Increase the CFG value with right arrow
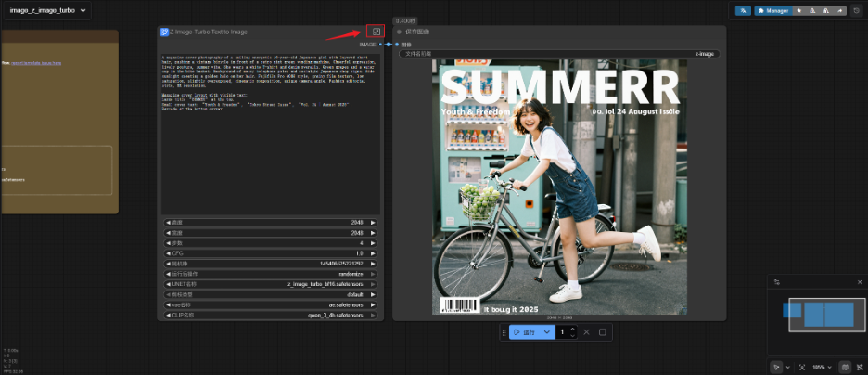The width and height of the screenshot is (868, 375). click(373, 252)
